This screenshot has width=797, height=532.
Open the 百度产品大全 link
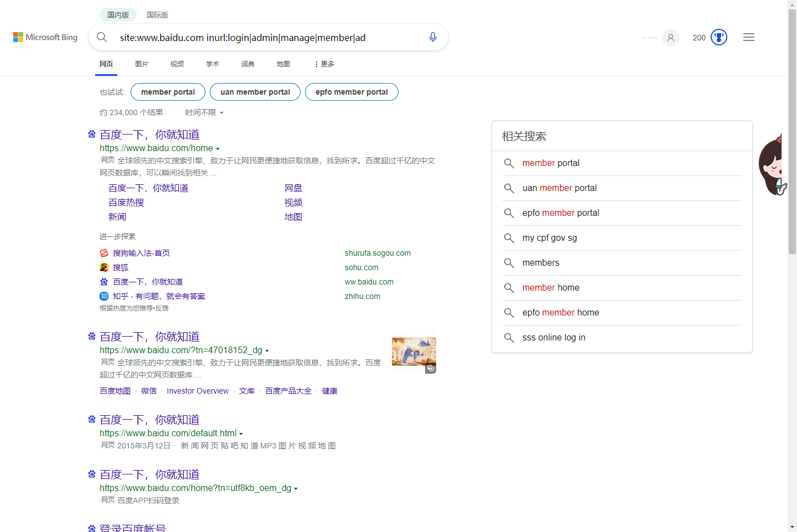(288, 391)
